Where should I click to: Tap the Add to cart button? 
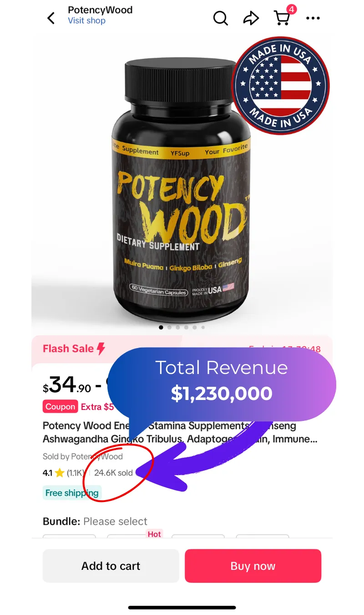click(111, 566)
